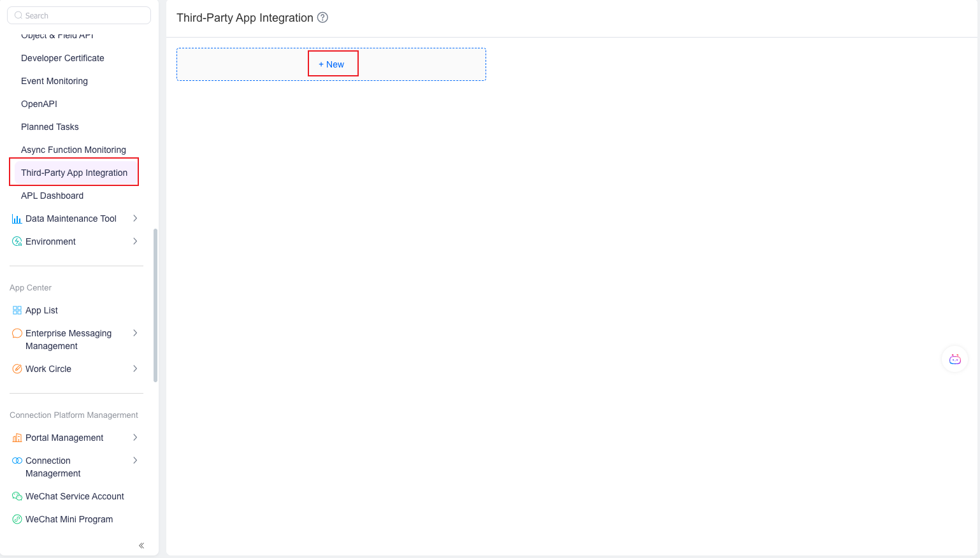Open the help question mark beside the page title
The width and height of the screenshot is (980, 558).
322,18
